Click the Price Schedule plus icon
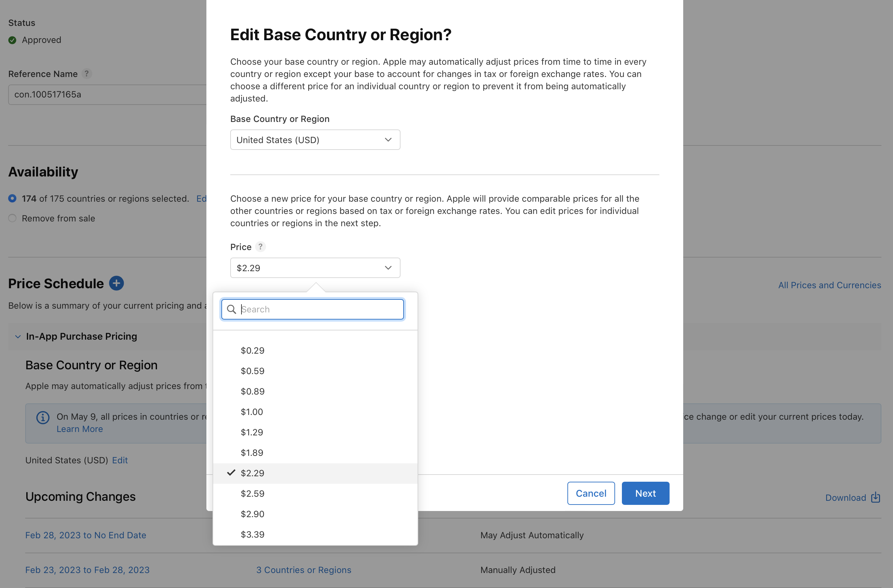 click(116, 283)
